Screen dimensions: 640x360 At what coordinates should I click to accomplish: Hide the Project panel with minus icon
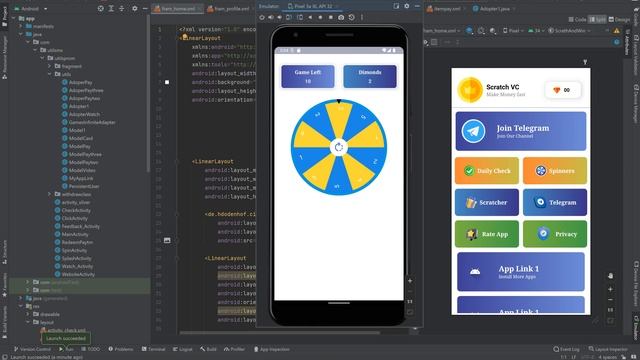[x=145, y=8]
